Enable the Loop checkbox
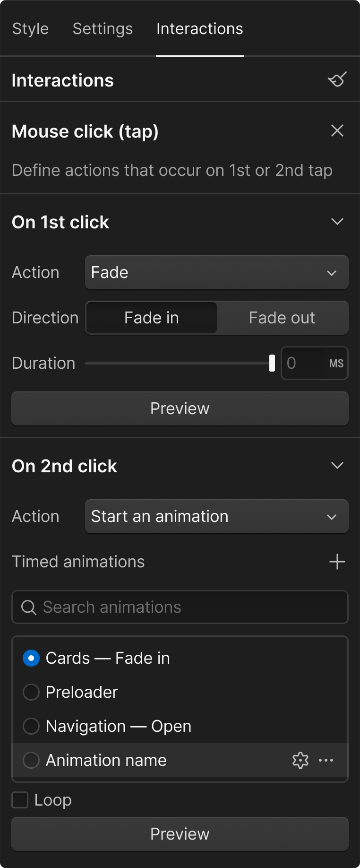Screen dimensions: 360x868 pyautogui.click(x=20, y=800)
